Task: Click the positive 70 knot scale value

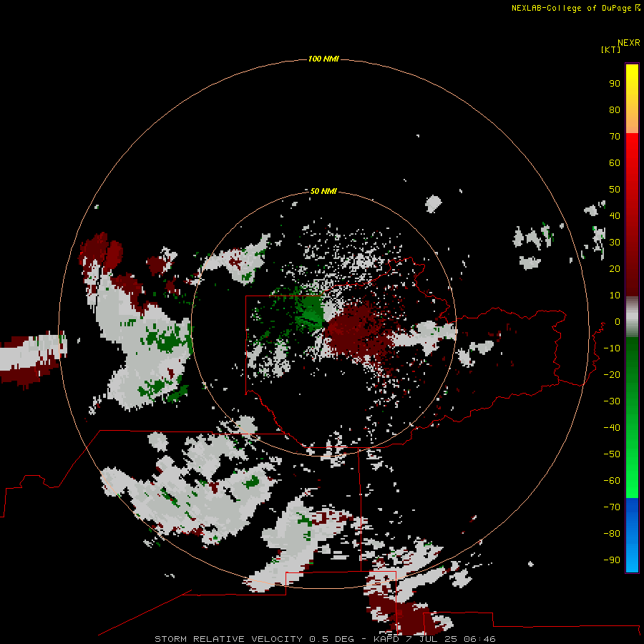Action: click(x=615, y=137)
